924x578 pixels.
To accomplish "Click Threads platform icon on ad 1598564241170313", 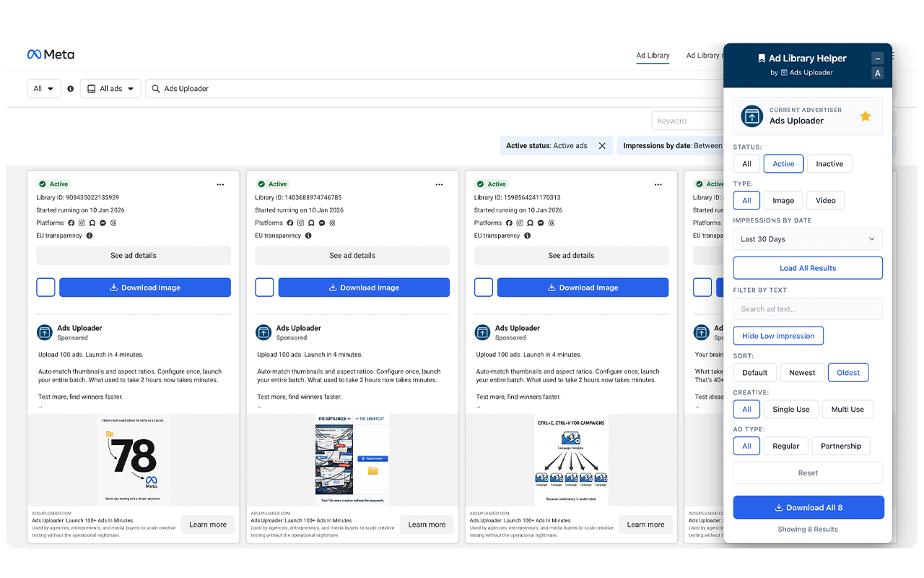I will [551, 223].
